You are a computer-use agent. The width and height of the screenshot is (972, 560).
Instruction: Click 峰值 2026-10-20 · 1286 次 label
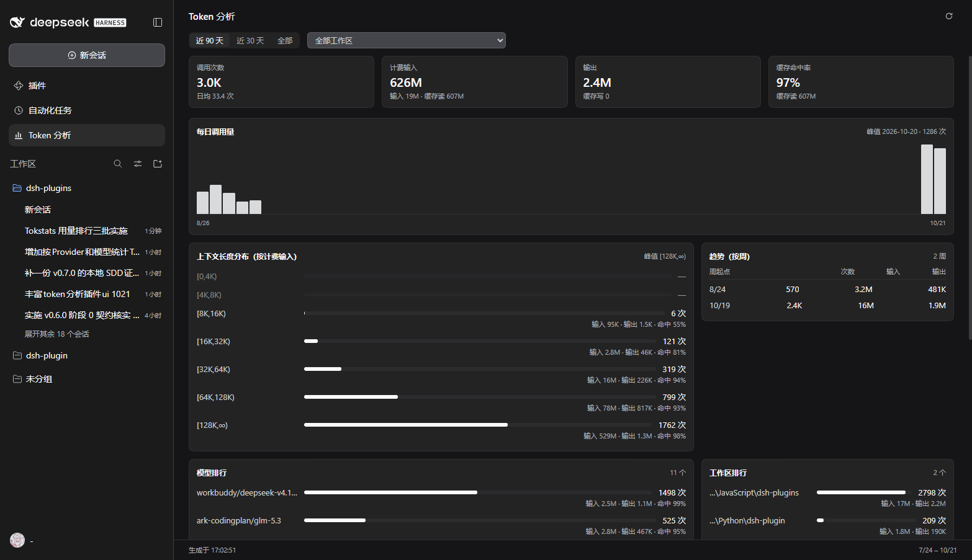point(906,131)
